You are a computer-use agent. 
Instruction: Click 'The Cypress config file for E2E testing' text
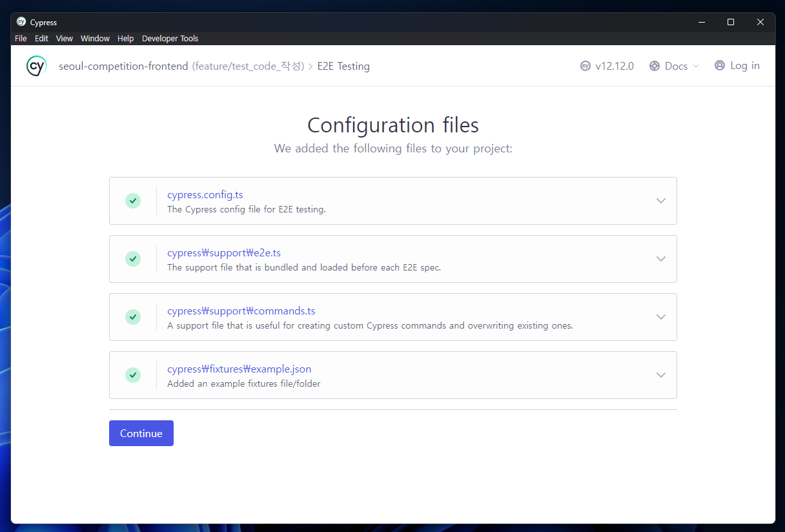pyautogui.click(x=247, y=209)
